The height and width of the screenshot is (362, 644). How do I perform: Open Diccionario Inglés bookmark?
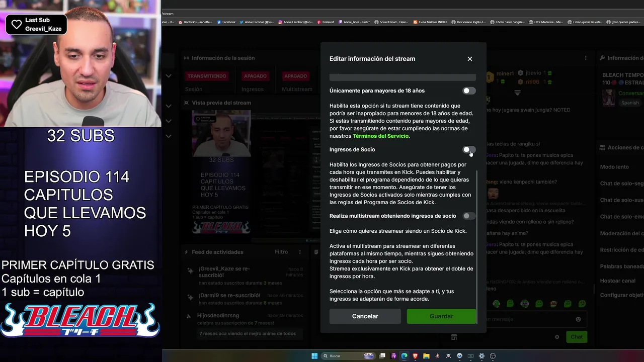(468, 22)
